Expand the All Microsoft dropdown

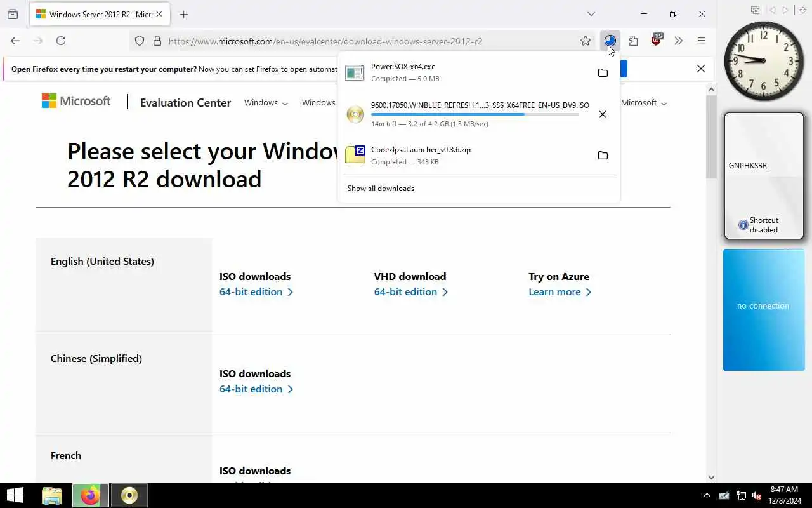(644, 103)
